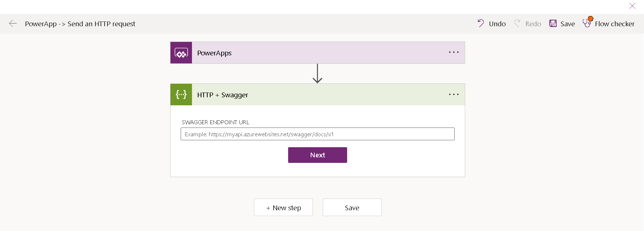Click the floppy disk Save icon in top bar
Viewport: 644px width, 231px height.
[x=553, y=24]
